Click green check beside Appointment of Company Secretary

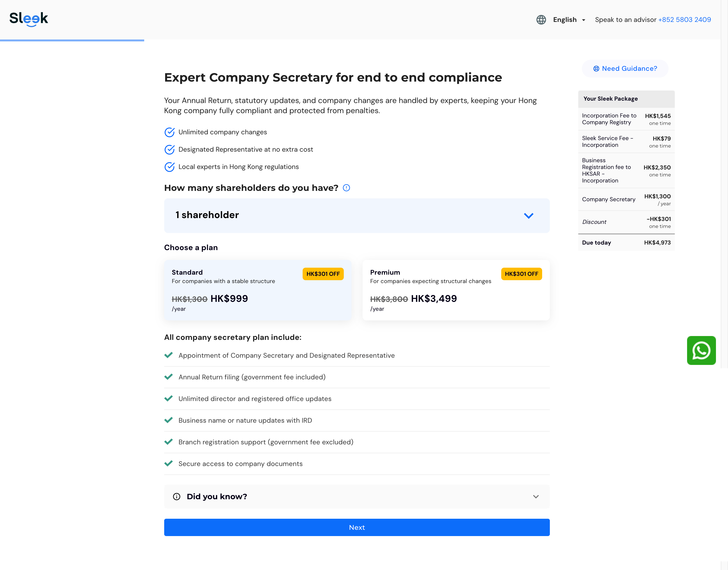pos(169,355)
